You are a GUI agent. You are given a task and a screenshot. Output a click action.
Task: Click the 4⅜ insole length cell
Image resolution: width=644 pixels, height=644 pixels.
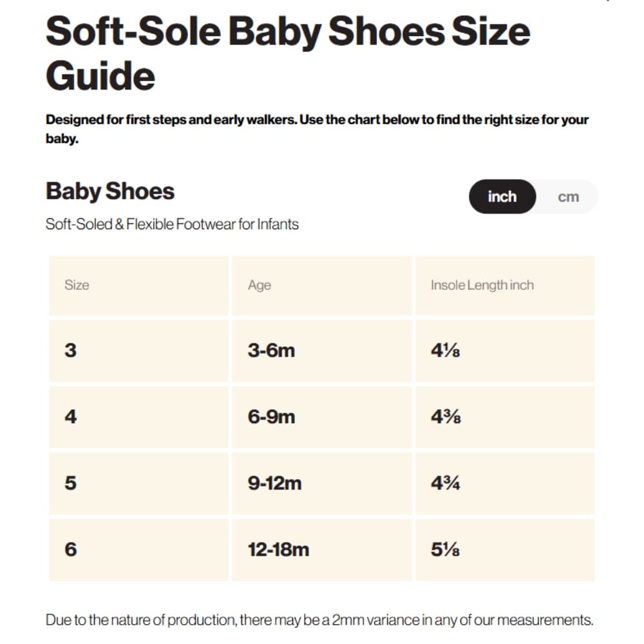pos(505,417)
